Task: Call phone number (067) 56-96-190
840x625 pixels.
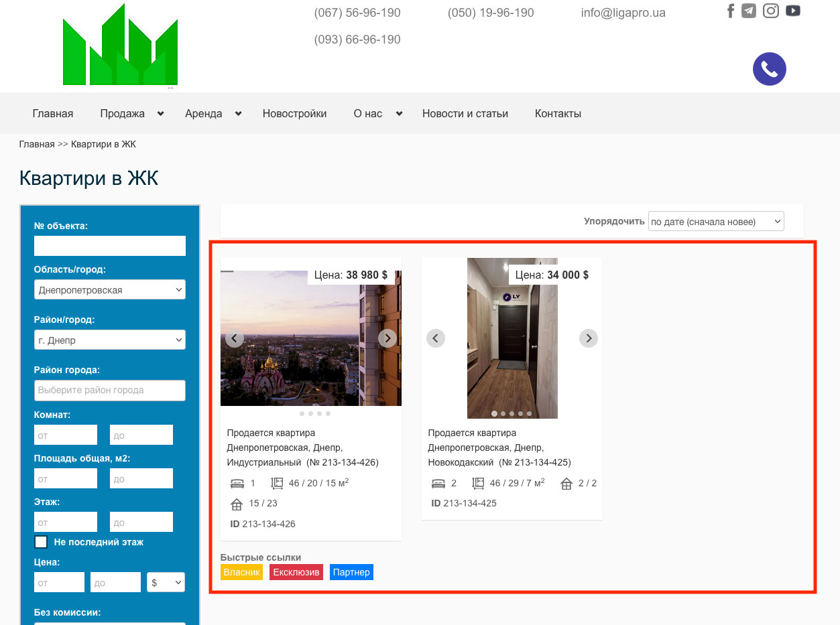Action: pyautogui.click(x=357, y=13)
